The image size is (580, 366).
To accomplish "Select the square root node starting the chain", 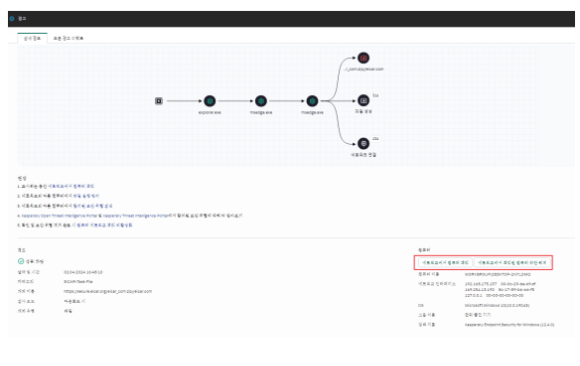I will click(x=159, y=101).
